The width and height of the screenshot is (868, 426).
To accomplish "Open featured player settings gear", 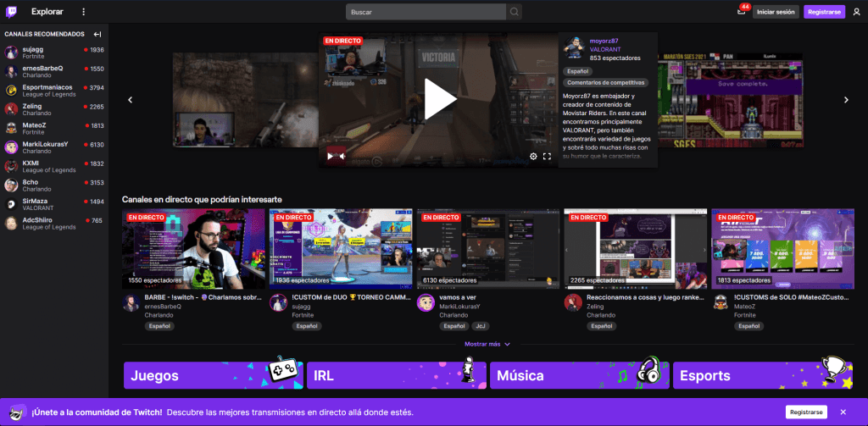I will [x=533, y=157].
